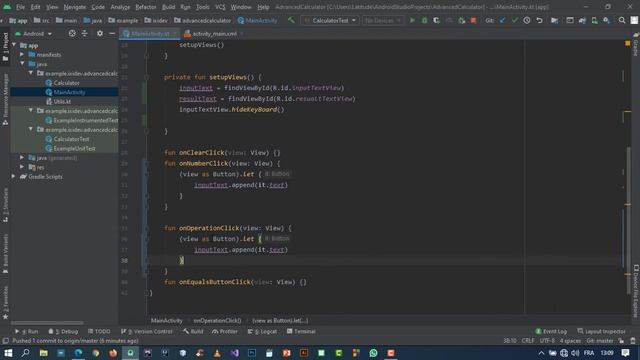Open Gradle tool window on right edge

[x=636, y=45]
